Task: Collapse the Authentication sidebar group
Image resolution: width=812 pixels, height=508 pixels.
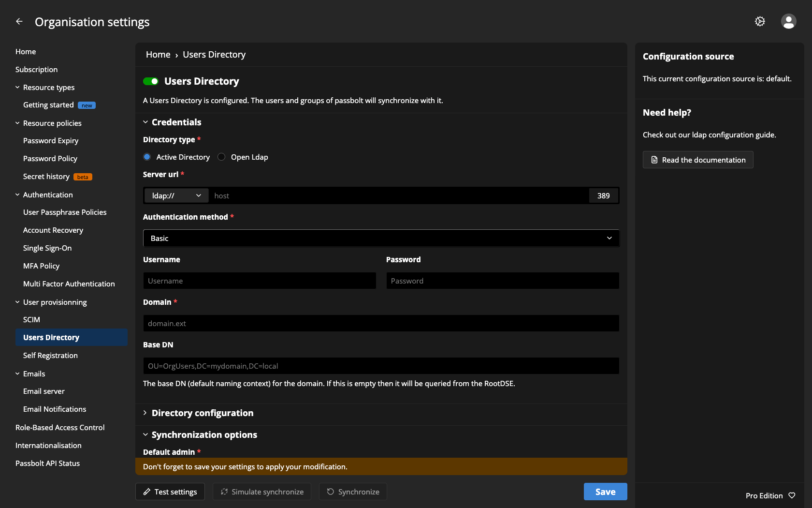Action: point(17,195)
